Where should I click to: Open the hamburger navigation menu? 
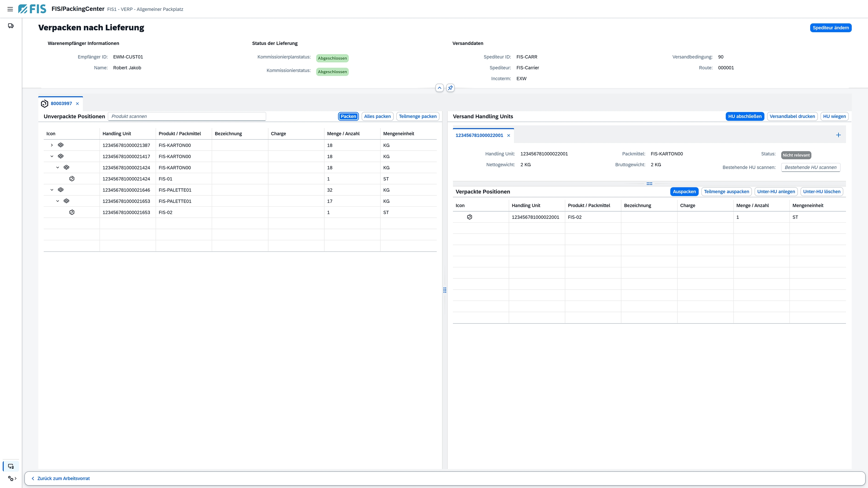[x=10, y=9]
